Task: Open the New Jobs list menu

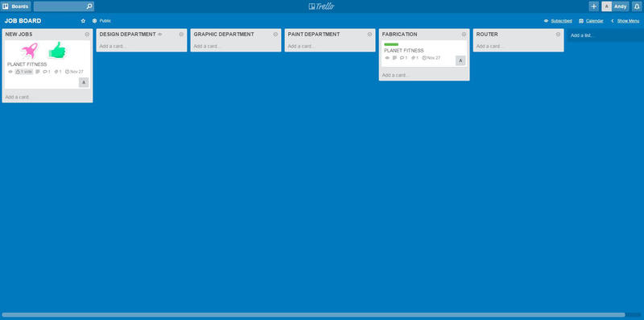Action: (x=87, y=35)
